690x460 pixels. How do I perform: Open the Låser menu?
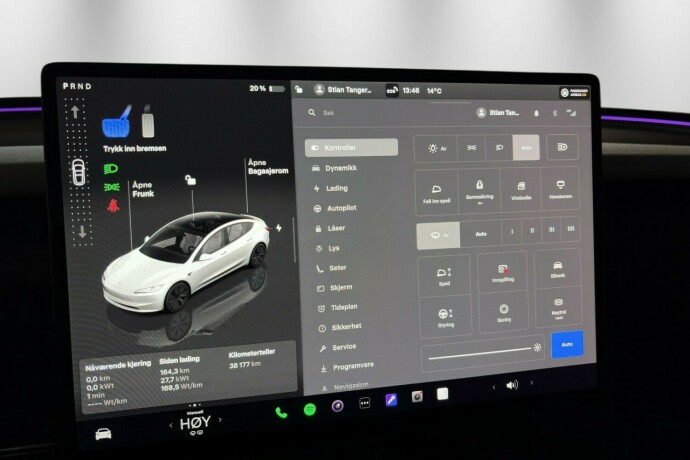coord(331,228)
